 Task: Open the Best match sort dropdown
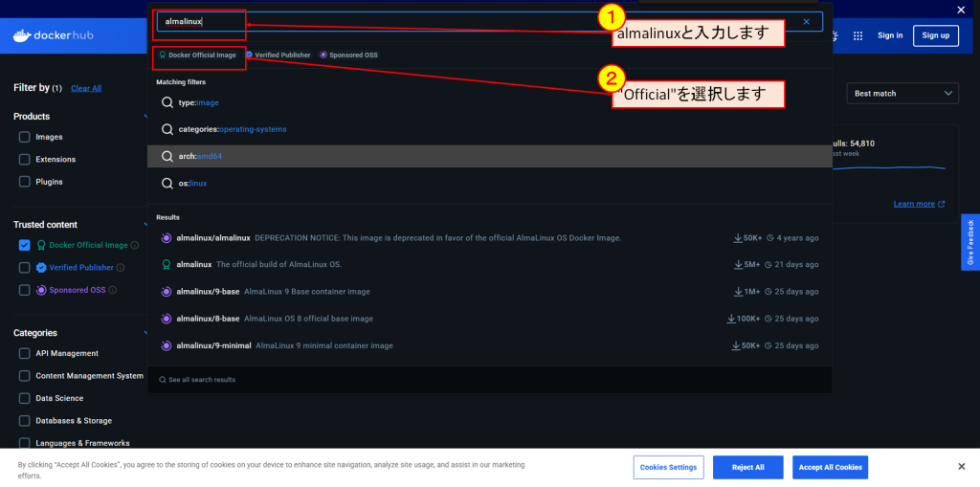(x=902, y=93)
